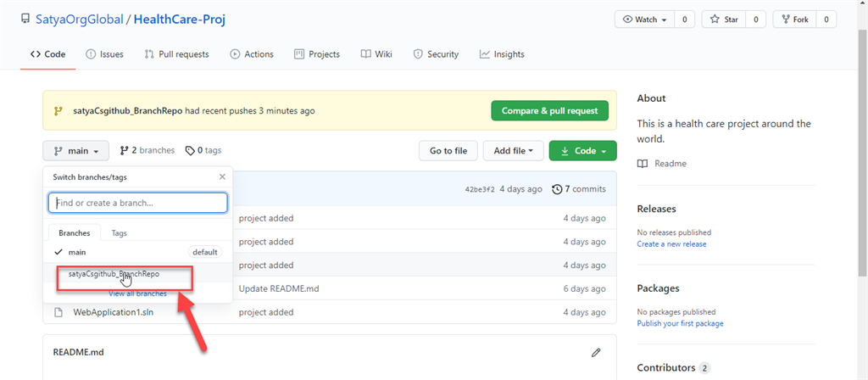Click the history clock icon beside 7 commits

coord(557,189)
